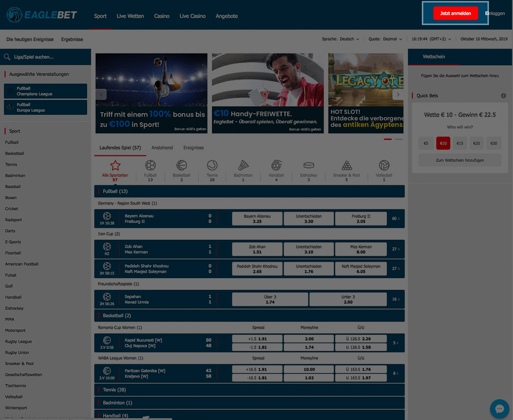Filter live games by Snooker & Pool icon
513x420 pixels.
point(347,165)
